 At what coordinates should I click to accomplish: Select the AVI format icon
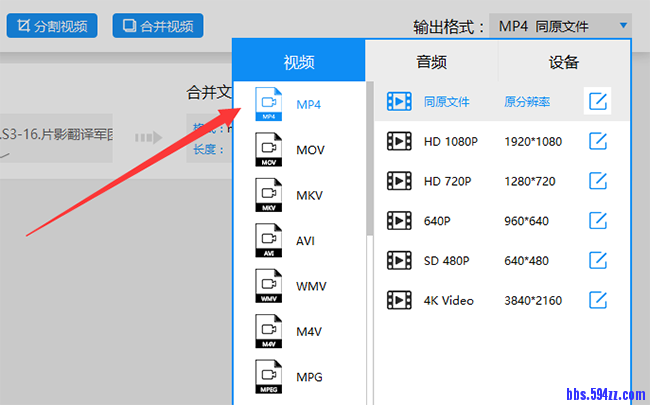267,241
